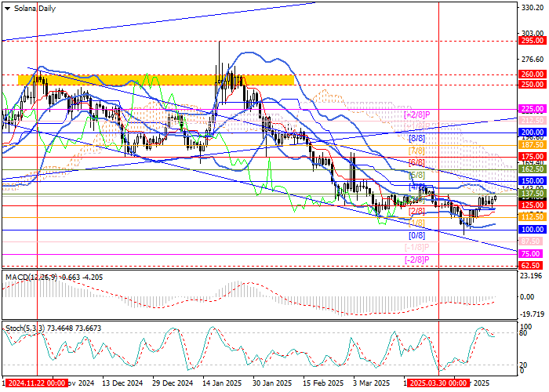Select the blue 200.00 price tag
The image size is (549, 392).
coord(532,132)
